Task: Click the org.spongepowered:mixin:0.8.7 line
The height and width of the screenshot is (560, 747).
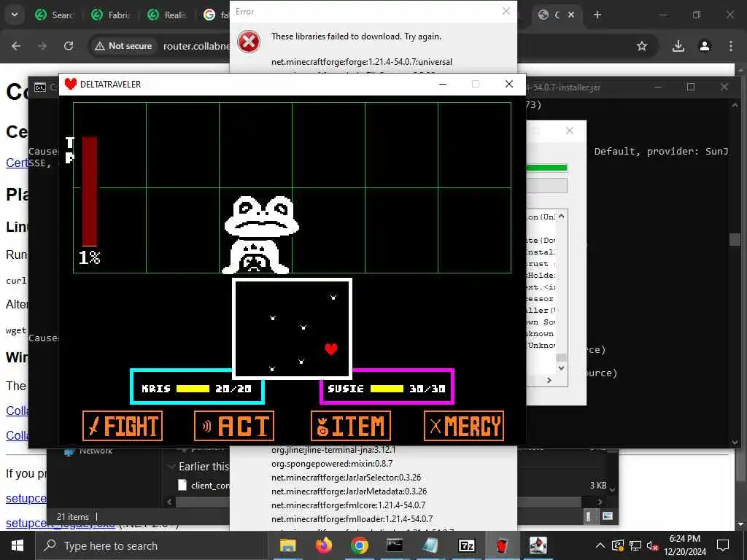Action: pos(332,463)
